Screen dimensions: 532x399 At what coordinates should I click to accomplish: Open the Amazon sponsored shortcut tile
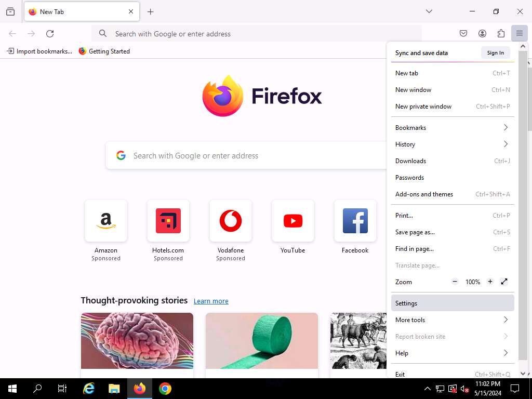click(106, 221)
